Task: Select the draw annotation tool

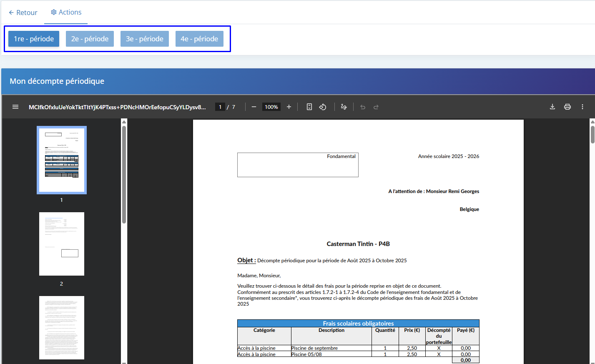Action: [344, 107]
